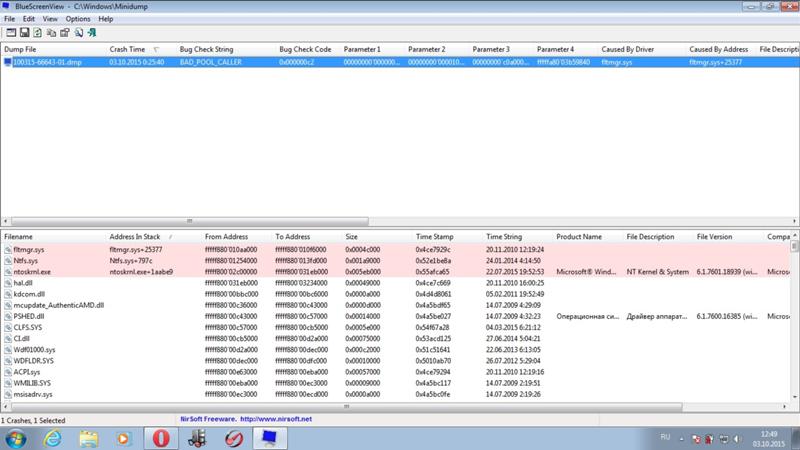Open the View menu
Image resolution: width=800 pixels, height=450 pixels.
click(x=50, y=19)
